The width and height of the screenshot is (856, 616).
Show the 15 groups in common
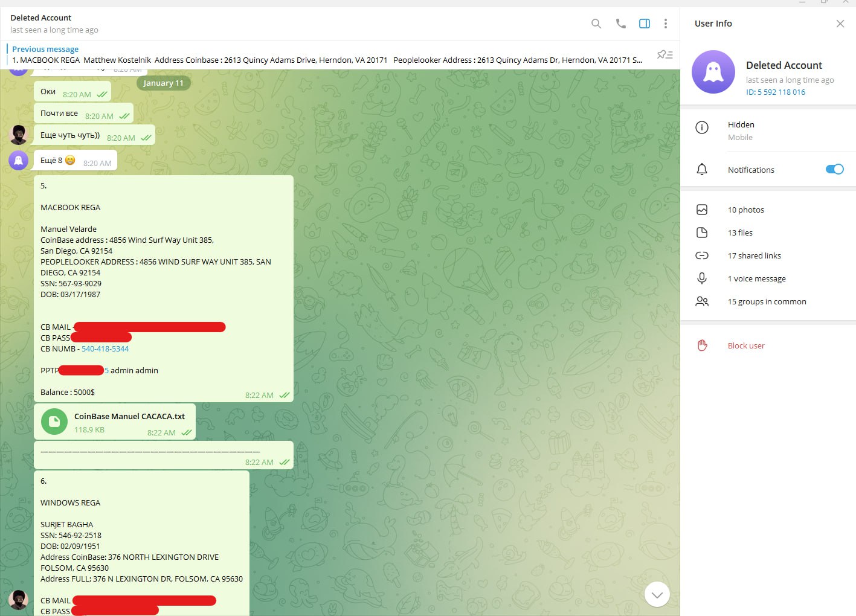click(768, 301)
